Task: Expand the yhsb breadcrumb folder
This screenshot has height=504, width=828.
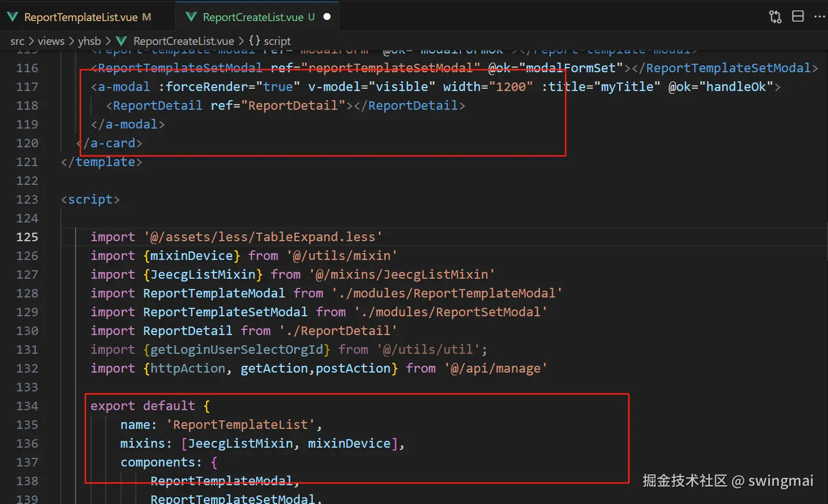Action: (89, 41)
